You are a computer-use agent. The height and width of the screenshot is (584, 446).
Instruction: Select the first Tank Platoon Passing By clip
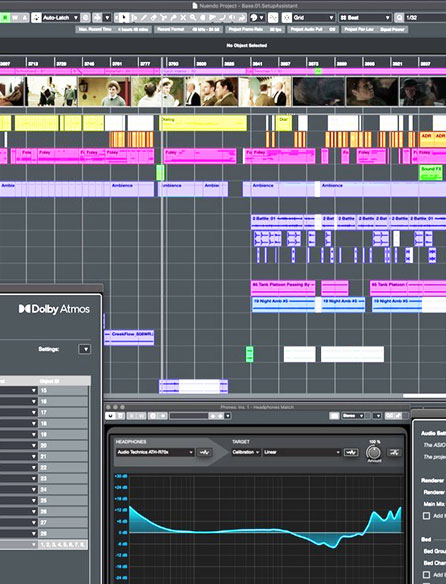click(283, 288)
